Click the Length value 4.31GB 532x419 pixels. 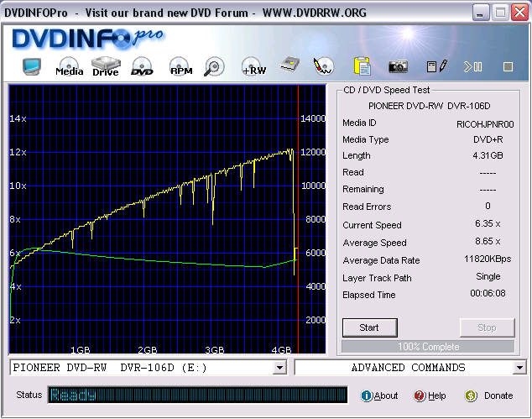coord(488,155)
